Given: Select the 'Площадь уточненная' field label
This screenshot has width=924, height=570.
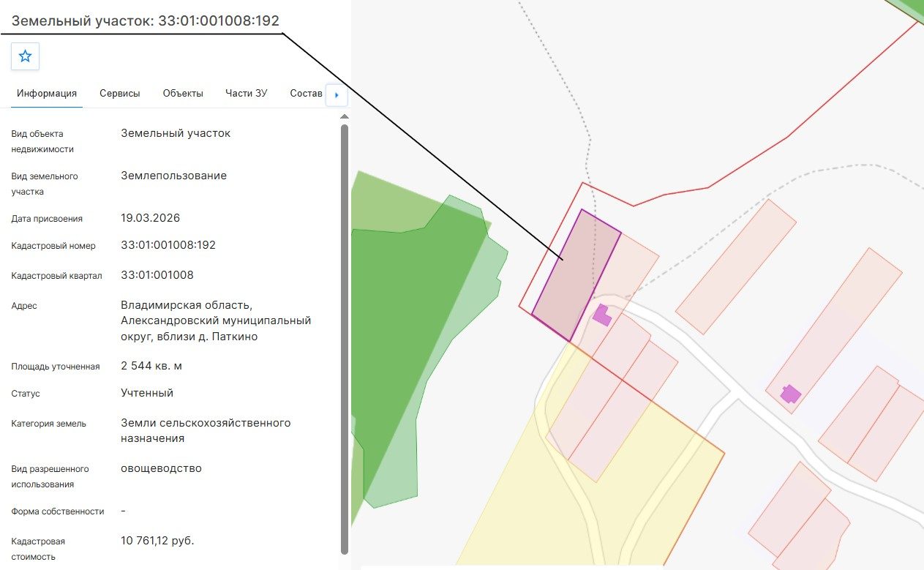Looking at the screenshot, I should [56, 367].
